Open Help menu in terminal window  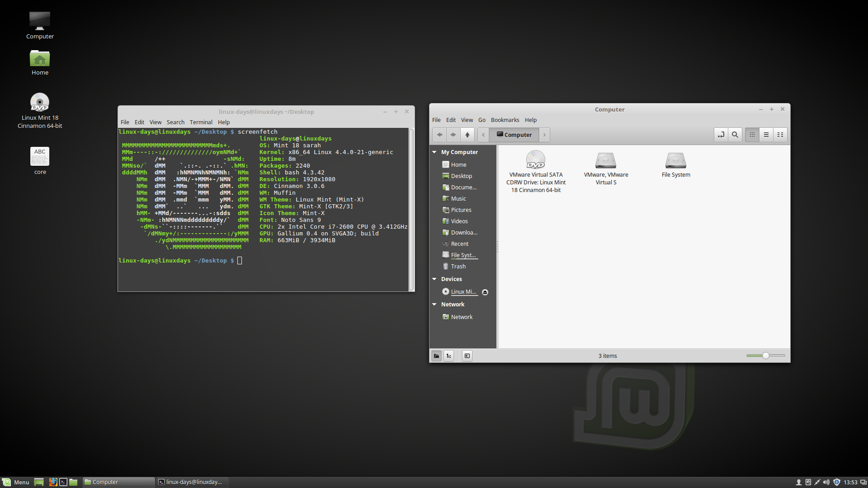click(224, 122)
